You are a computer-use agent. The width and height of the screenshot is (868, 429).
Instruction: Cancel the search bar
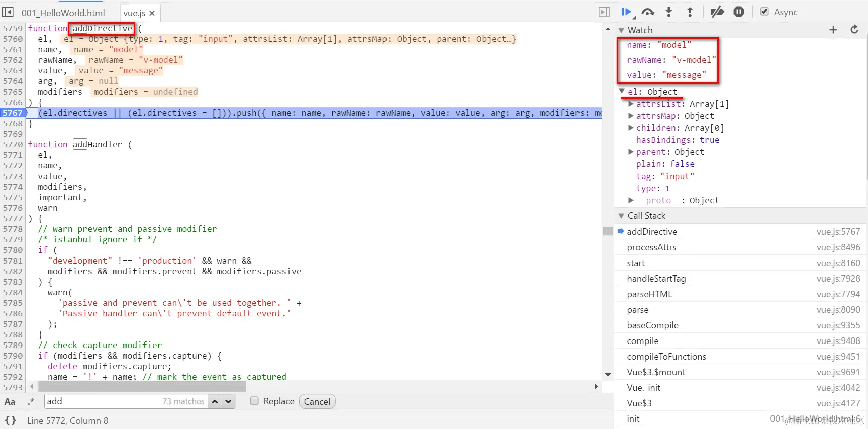point(317,401)
